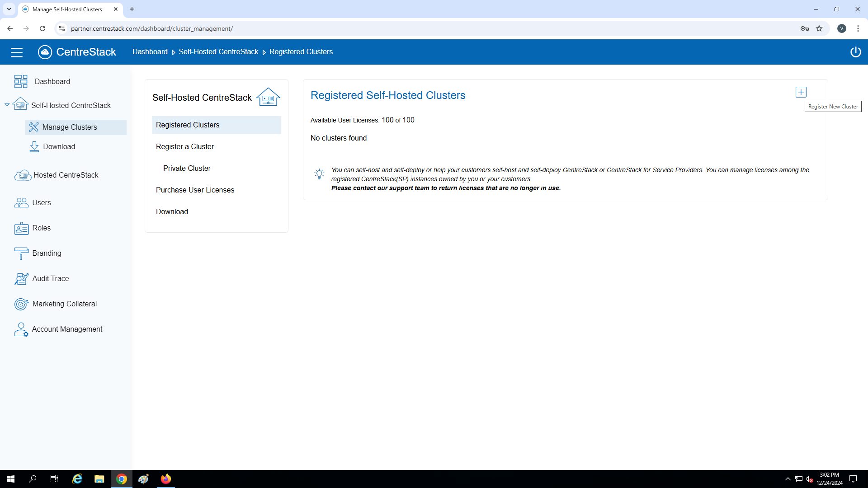
Task: Open Windows Start menu
Action: pos(11,479)
